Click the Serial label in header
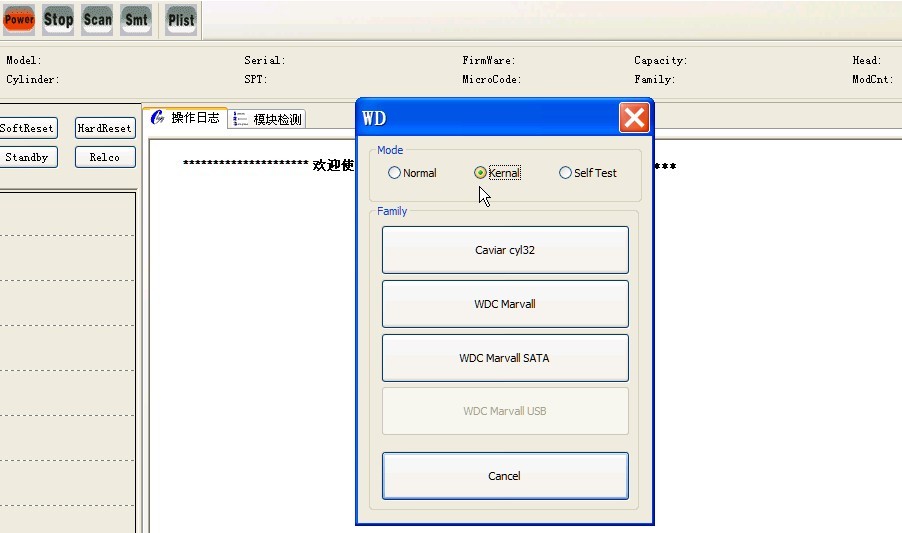The image size is (902, 533). coord(265,60)
